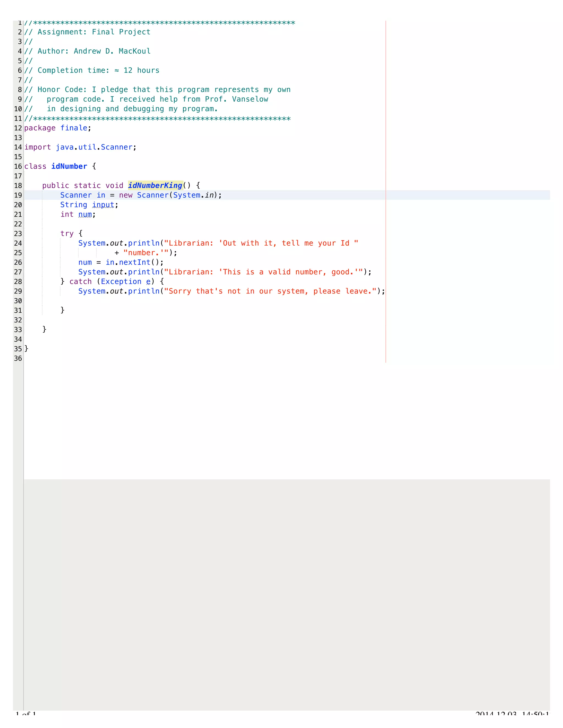Click the highlighted idNumberKing method name
Screen dimensions: 563x728
coord(155,185)
